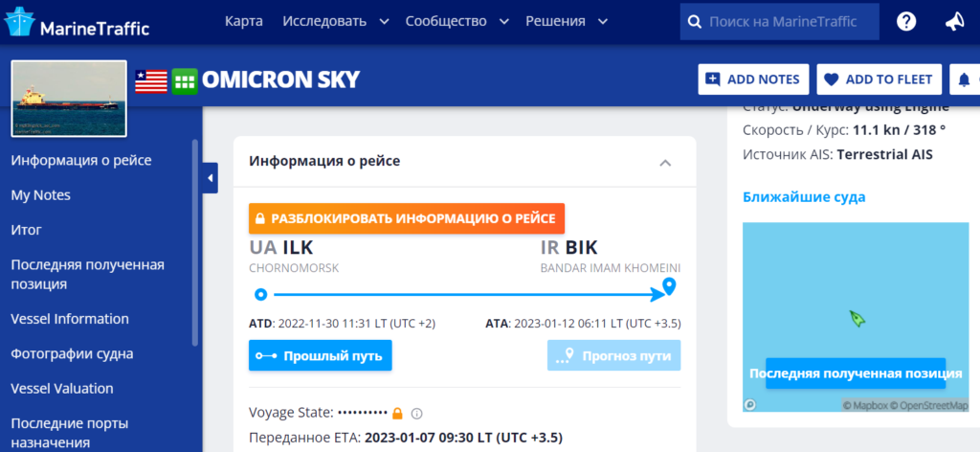Viewport: 980px width, 452px height.
Task: Click the green vessel type grid icon
Action: 185,81
